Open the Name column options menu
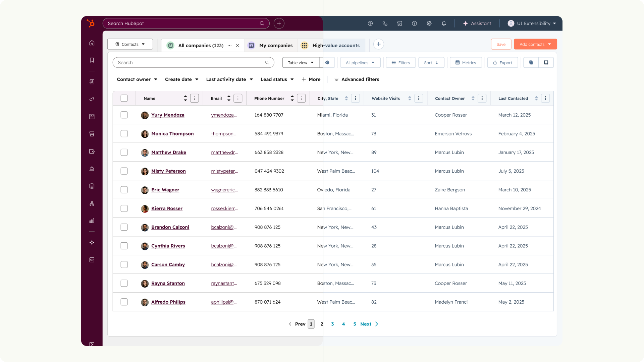 pos(195,98)
